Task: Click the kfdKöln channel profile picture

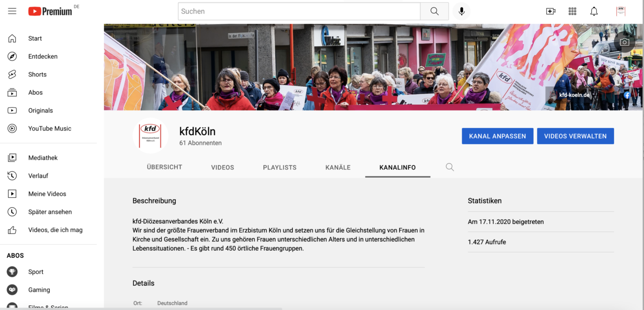Action: click(x=150, y=135)
